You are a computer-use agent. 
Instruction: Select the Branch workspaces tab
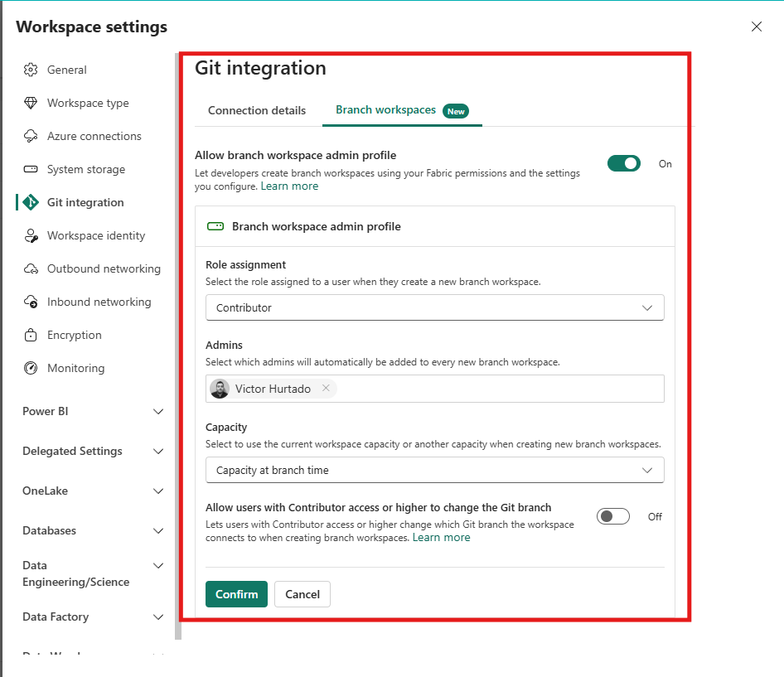coord(385,110)
